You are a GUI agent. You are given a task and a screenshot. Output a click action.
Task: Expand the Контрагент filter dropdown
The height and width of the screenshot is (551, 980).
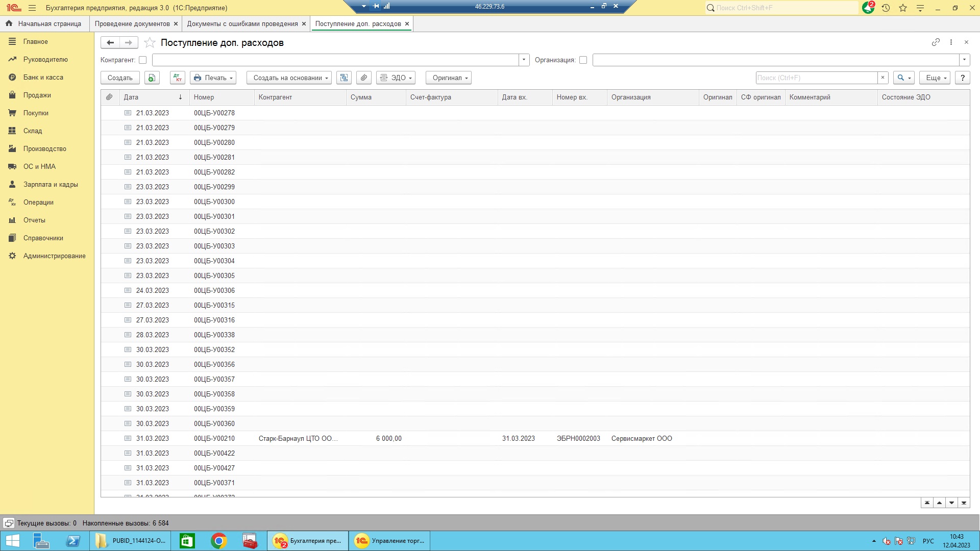click(x=524, y=60)
